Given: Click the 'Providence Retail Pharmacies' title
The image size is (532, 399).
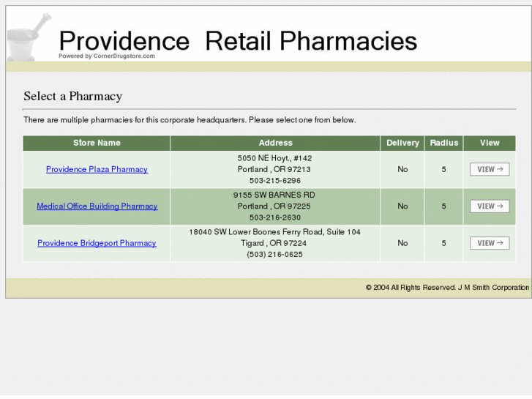Looking at the screenshot, I should coord(238,41).
